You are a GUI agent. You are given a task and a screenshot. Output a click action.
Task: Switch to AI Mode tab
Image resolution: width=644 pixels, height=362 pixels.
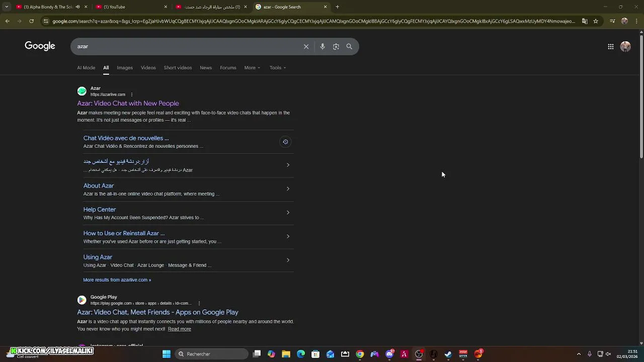pos(86,67)
